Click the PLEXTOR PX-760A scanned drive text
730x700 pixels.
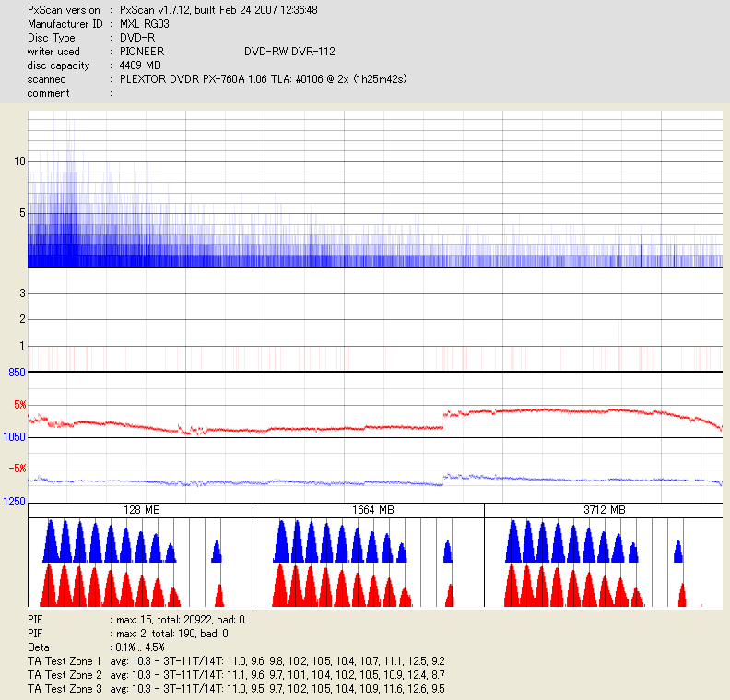pos(264,79)
